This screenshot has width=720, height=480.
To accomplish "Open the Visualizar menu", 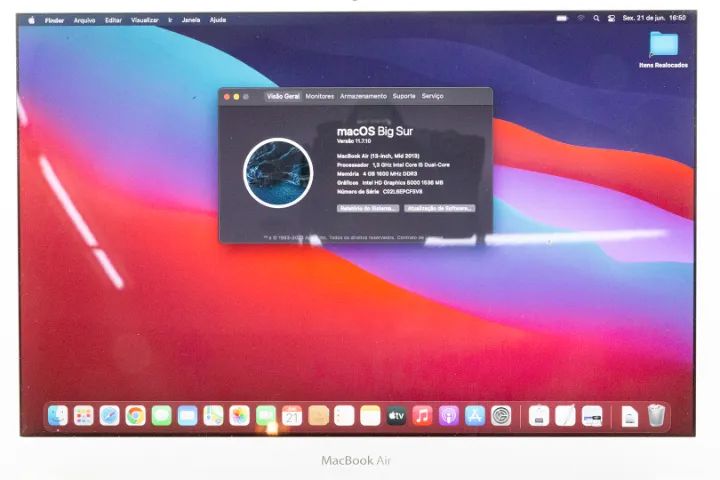I will click(145, 20).
